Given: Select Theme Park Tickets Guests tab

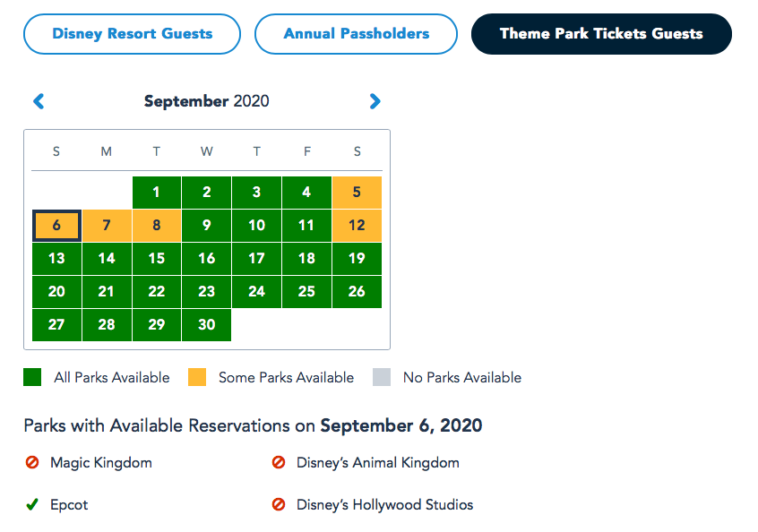Looking at the screenshot, I should (601, 35).
